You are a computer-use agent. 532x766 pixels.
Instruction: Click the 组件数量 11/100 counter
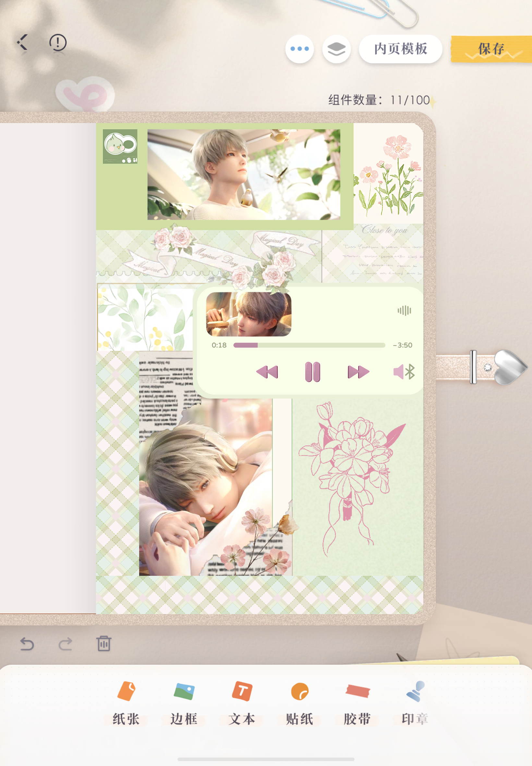coord(379,100)
